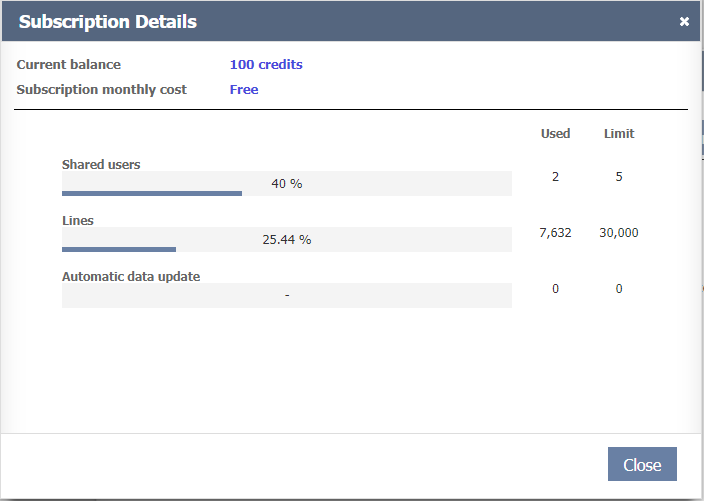This screenshot has height=501, width=704.
Task: Click the 25.44 % percentage text
Action: (x=286, y=240)
